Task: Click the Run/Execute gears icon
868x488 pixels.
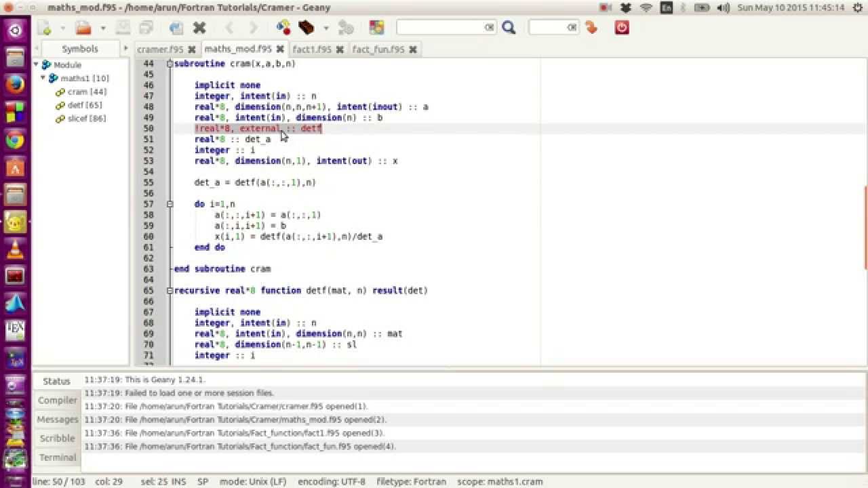Action: (346, 28)
